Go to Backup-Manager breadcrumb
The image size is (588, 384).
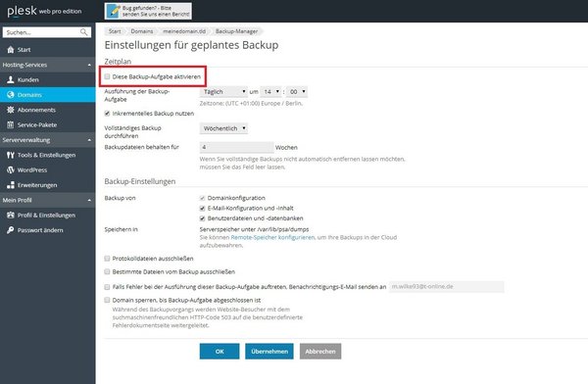(236, 31)
